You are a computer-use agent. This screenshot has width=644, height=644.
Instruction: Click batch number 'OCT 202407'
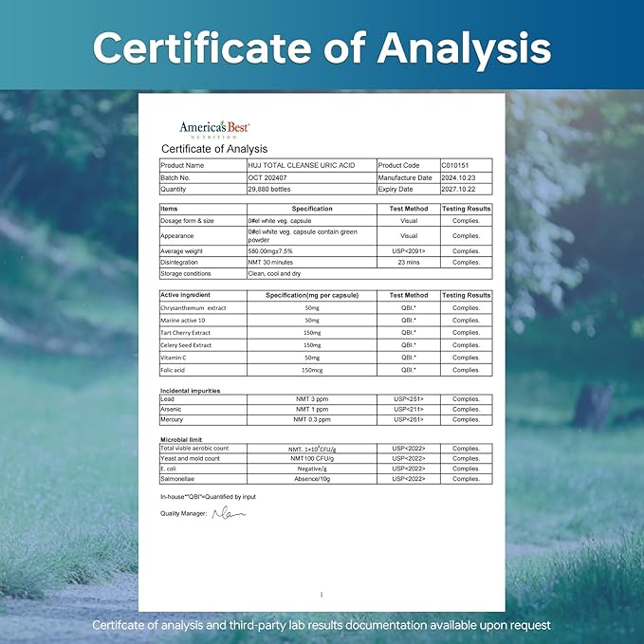coord(267,178)
